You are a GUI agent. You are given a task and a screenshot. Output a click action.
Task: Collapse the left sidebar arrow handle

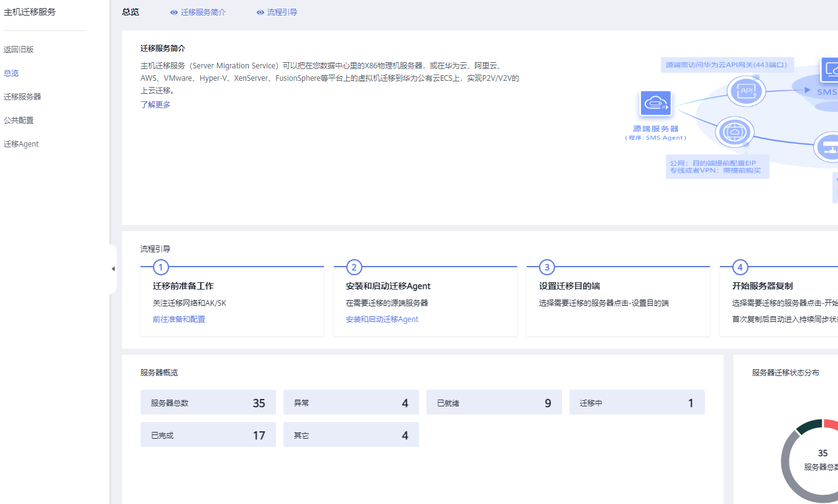(113, 268)
